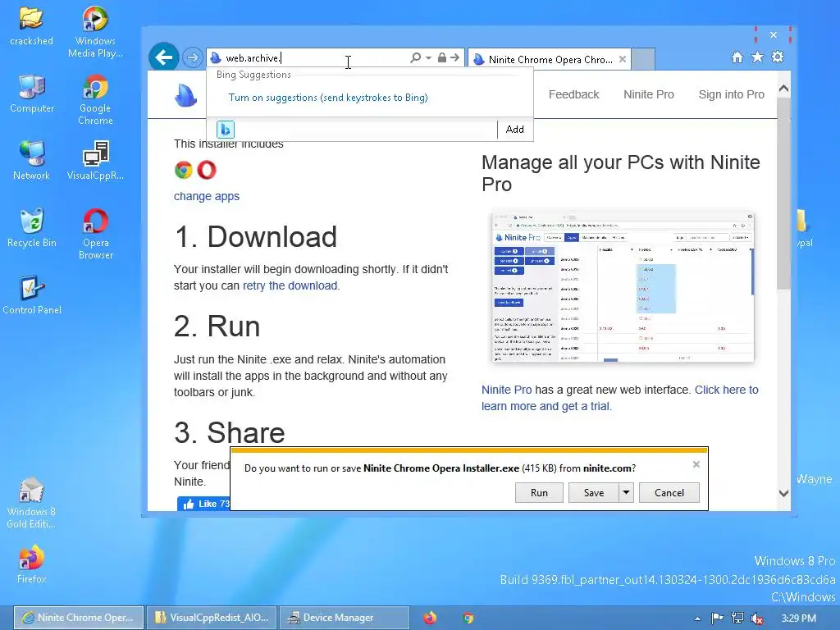This screenshot has width=840, height=630.
Task: Click the page scrollbar down arrow
Action: (783, 493)
